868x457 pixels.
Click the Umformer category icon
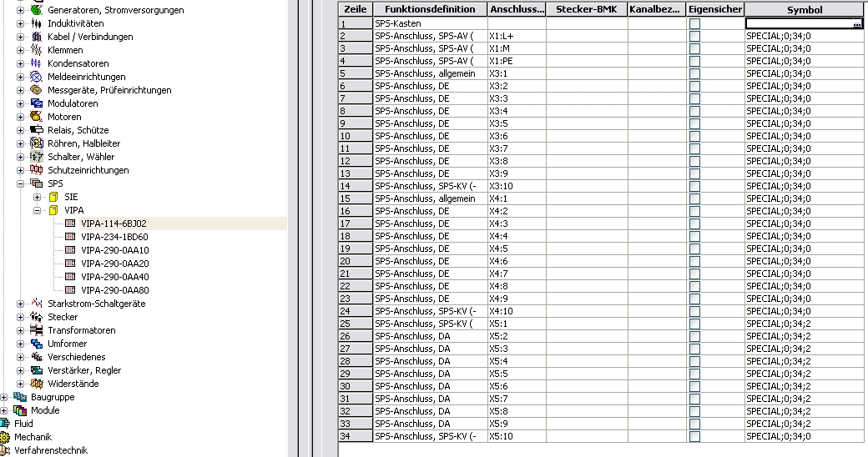pos(36,344)
